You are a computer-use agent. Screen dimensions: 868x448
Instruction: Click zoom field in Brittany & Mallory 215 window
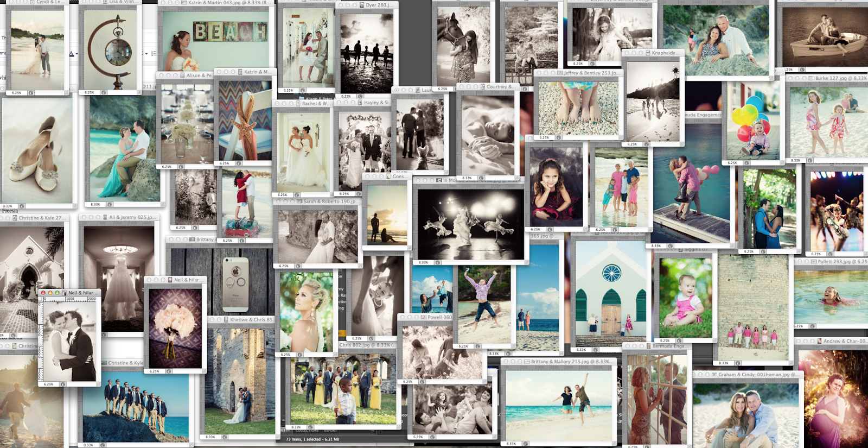[512, 444]
